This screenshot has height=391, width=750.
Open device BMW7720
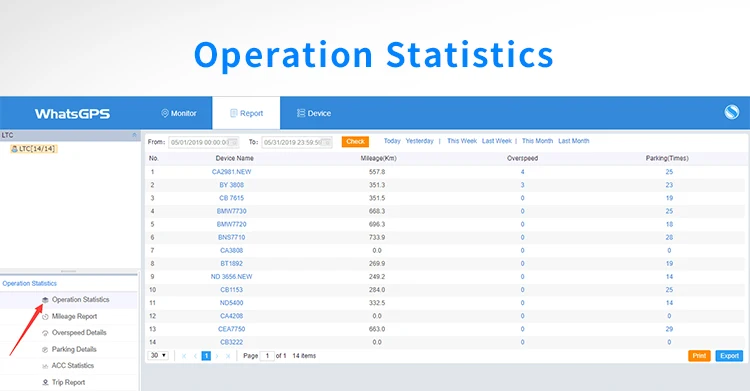(x=232, y=224)
